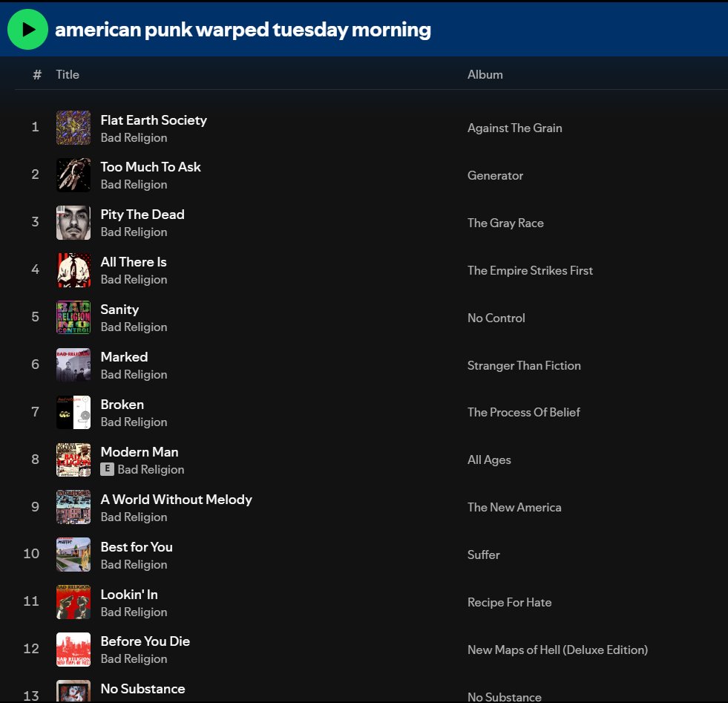Click the Sanity No Control album cover
The width and height of the screenshot is (728, 703).
pyautogui.click(x=73, y=318)
